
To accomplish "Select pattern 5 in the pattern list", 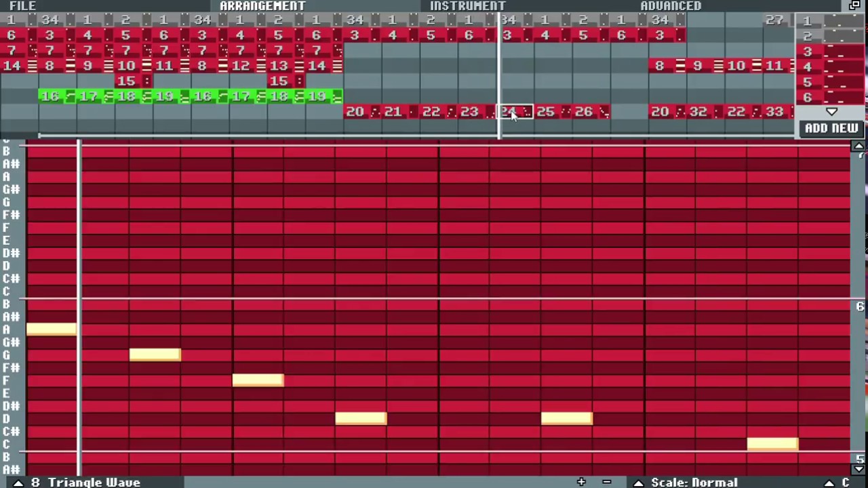I will point(831,83).
